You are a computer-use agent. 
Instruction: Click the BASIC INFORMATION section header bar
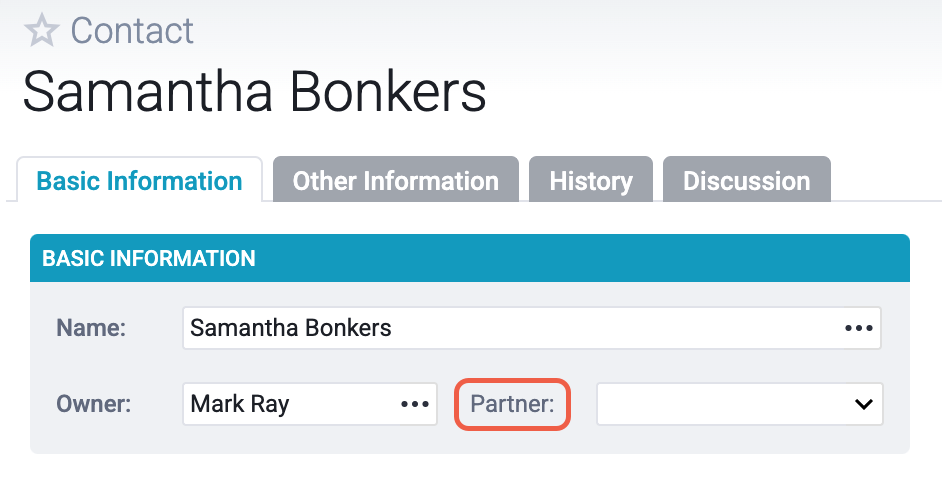point(470,258)
